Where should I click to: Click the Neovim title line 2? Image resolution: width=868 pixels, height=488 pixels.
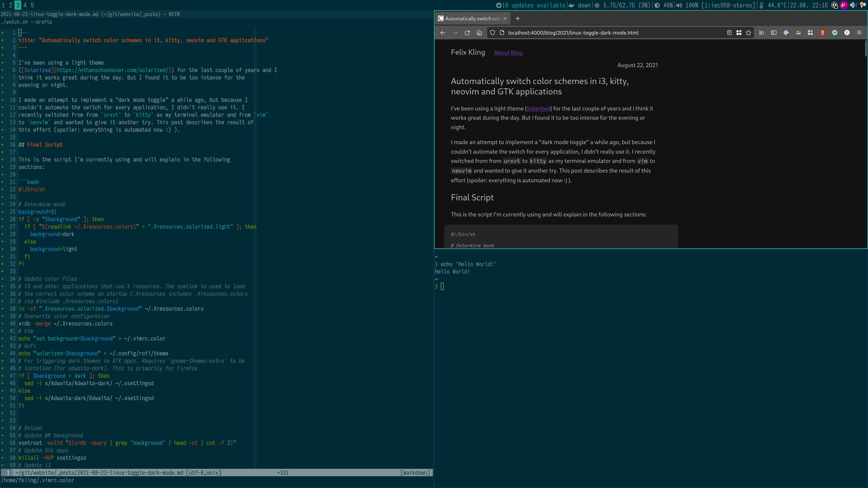[x=143, y=40]
